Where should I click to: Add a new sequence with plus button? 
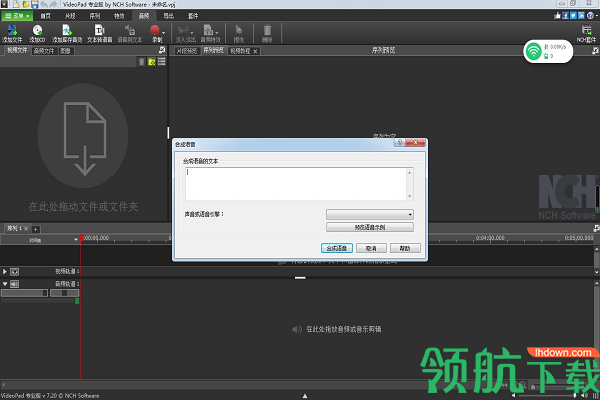click(x=35, y=229)
